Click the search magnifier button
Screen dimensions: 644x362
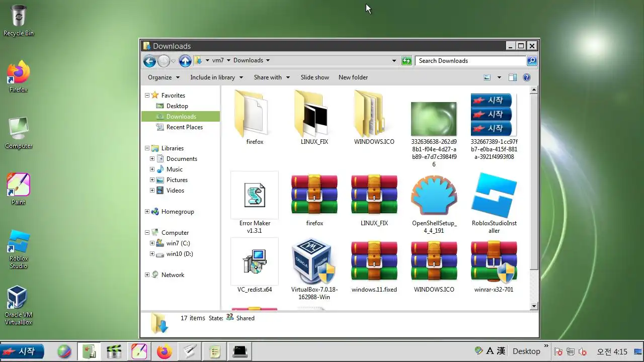532,61
